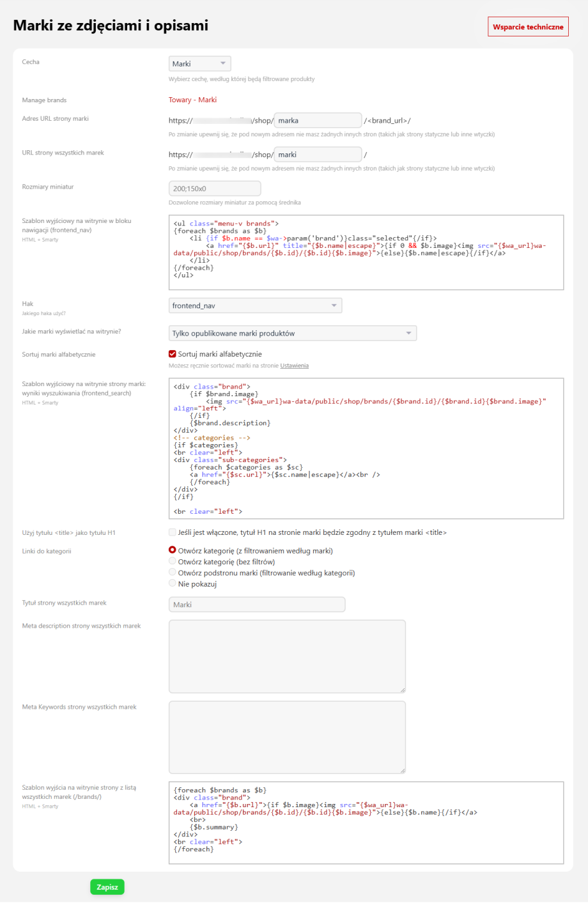Screen dimensions: 588x903
Task: Select 'Otwórz kategorię (z filtrowaniem według marki)' radio
Action: point(173,550)
